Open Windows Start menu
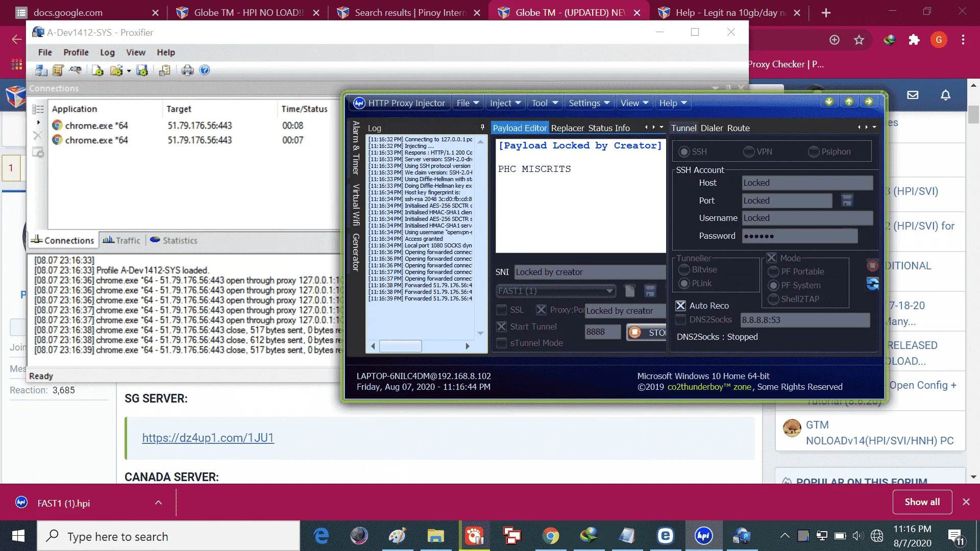The height and width of the screenshot is (551, 980). 18,536
